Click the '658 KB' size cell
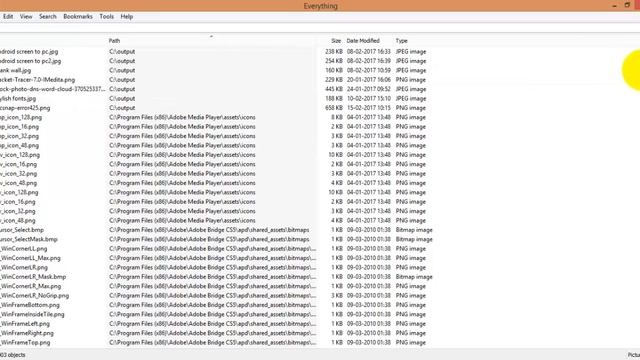The image size is (640, 360). click(334, 108)
